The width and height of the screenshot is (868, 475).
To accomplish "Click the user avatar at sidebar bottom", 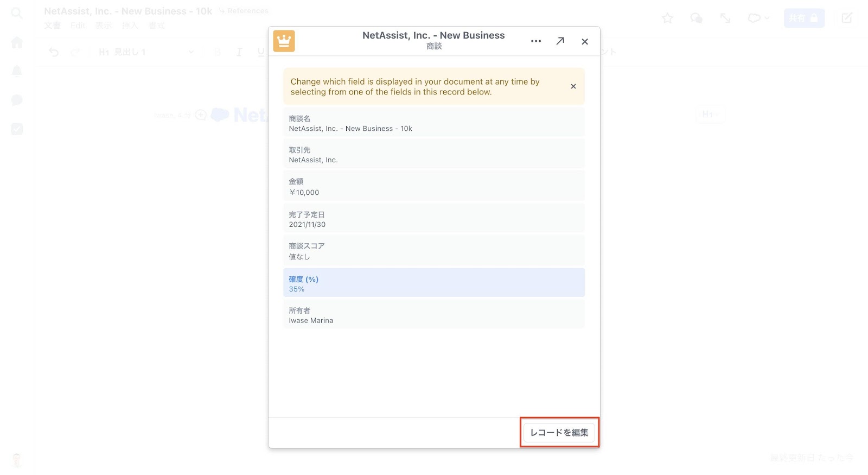I will [x=17, y=460].
